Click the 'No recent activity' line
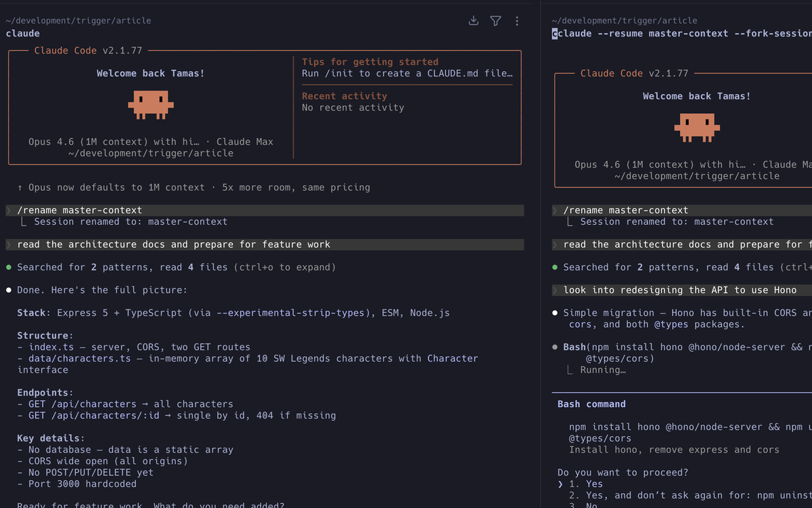Screen dimensions: 812x508 pos(353,108)
